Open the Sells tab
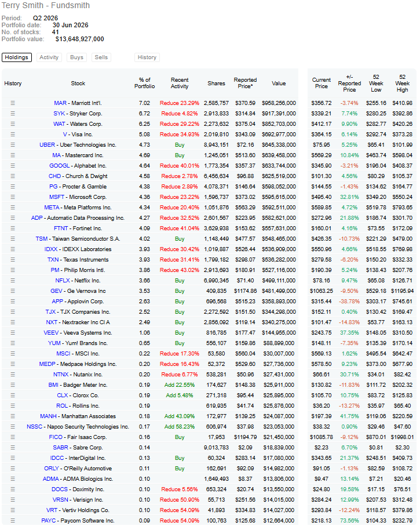This screenshot has width=420, height=526. pos(101,57)
